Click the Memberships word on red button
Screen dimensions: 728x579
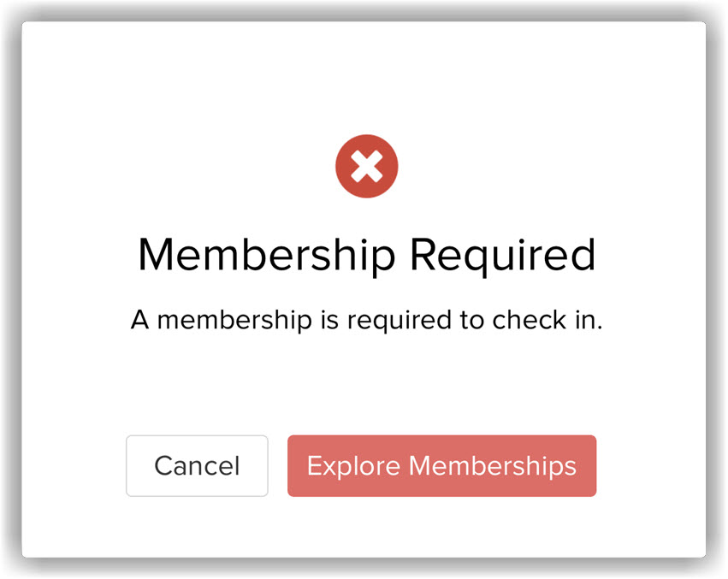493,466
